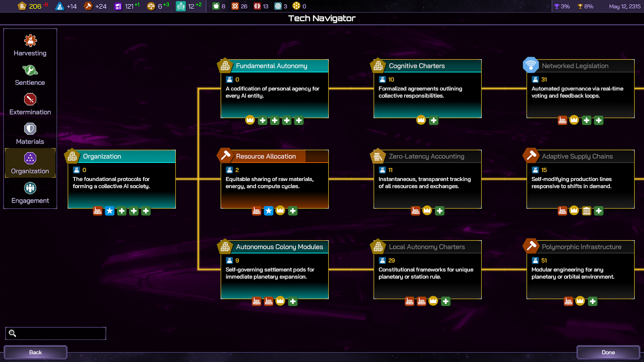Screen dimensions: 644x362
Task: Click the red resource showing 13
Action: pyautogui.click(x=261, y=6)
